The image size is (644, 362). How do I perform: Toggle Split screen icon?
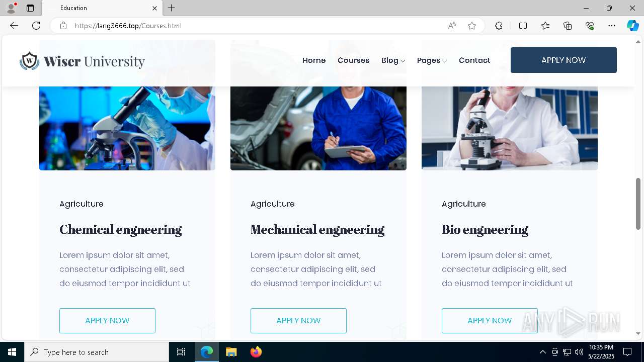(523, 26)
